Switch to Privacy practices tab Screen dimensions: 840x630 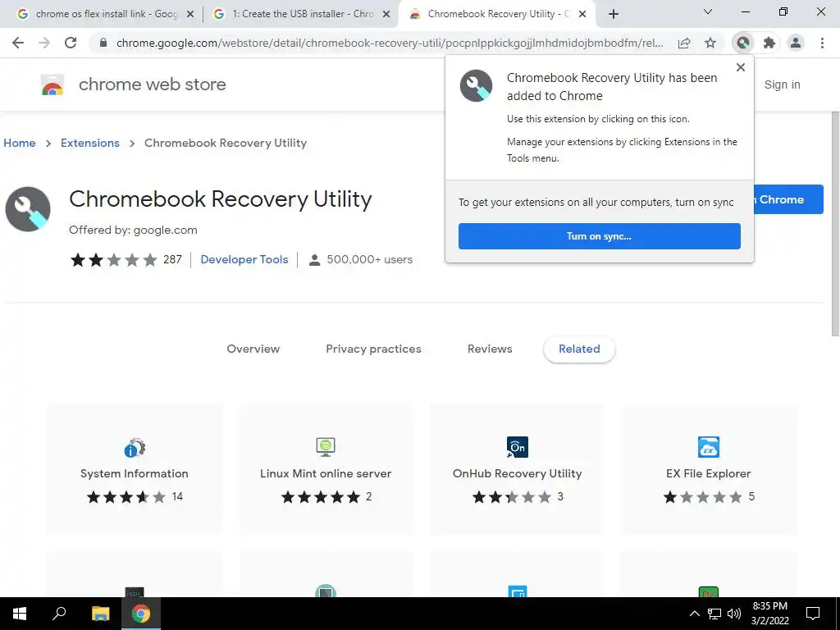tap(373, 349)
